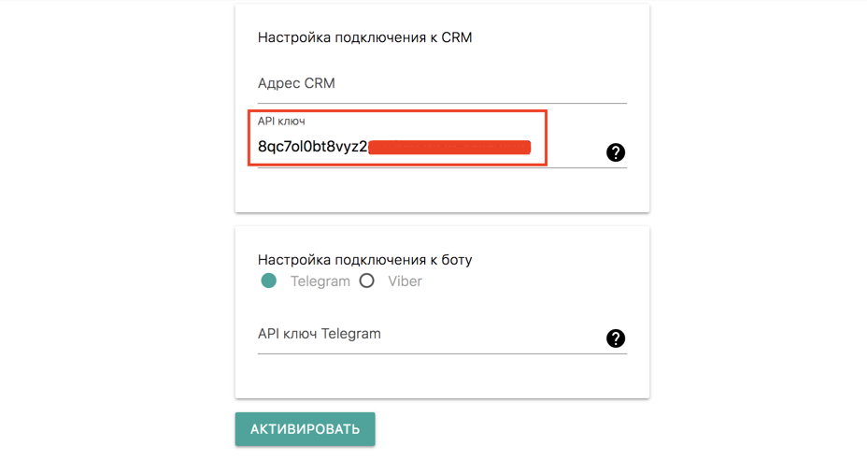Click the API key text 8qc7ol0bt8vyz2
The image size is (868, 460).
[312, 147]
